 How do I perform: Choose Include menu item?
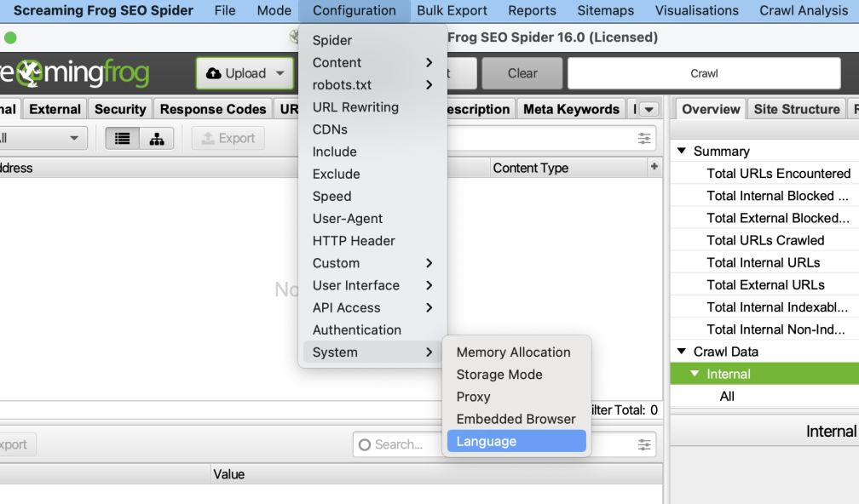pyautogui.click(x=372, y=152)
